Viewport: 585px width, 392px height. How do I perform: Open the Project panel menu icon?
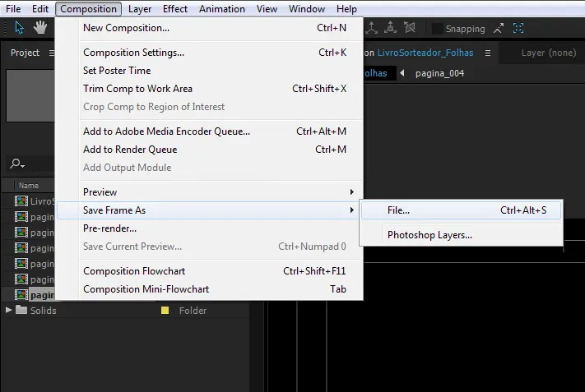[52, 53]
